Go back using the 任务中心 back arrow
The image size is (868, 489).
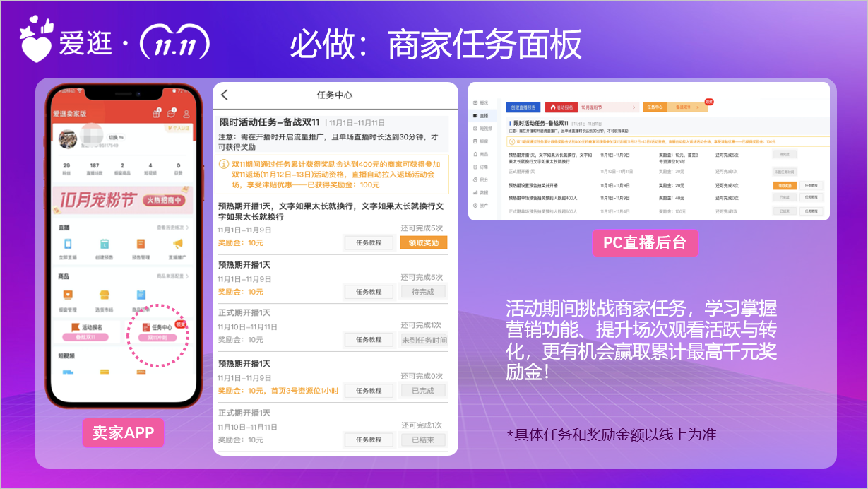click(225, 95)
